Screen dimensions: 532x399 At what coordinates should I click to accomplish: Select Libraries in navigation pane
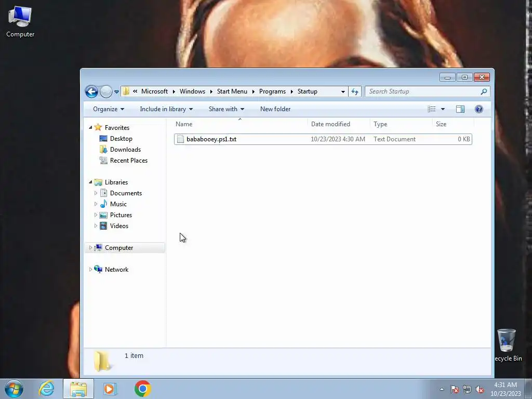[x=116, y=182]
